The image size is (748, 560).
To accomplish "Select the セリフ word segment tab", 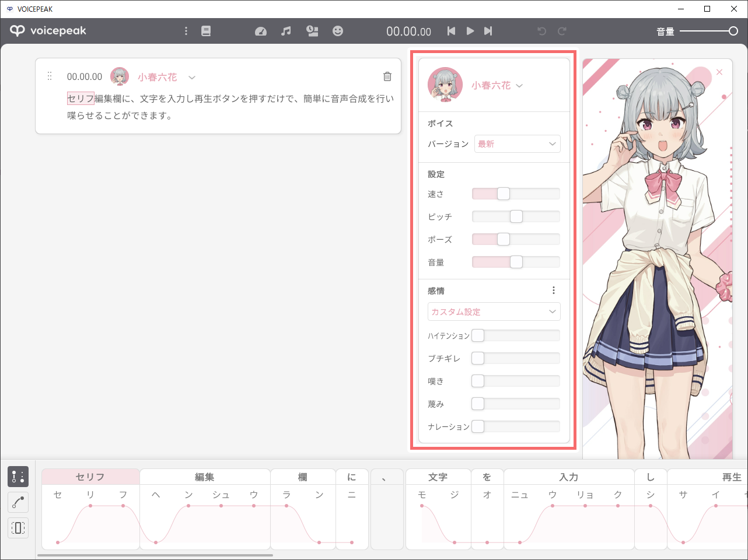I will [x=90, y=477].
